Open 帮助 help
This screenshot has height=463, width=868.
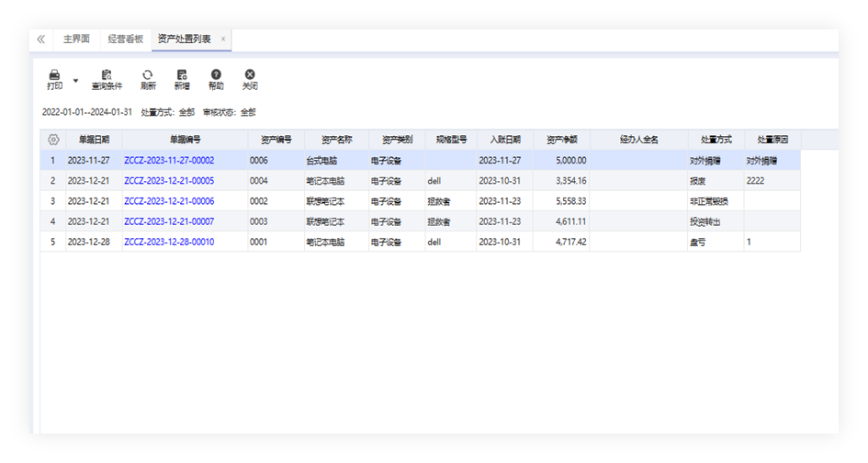point(216,75)
